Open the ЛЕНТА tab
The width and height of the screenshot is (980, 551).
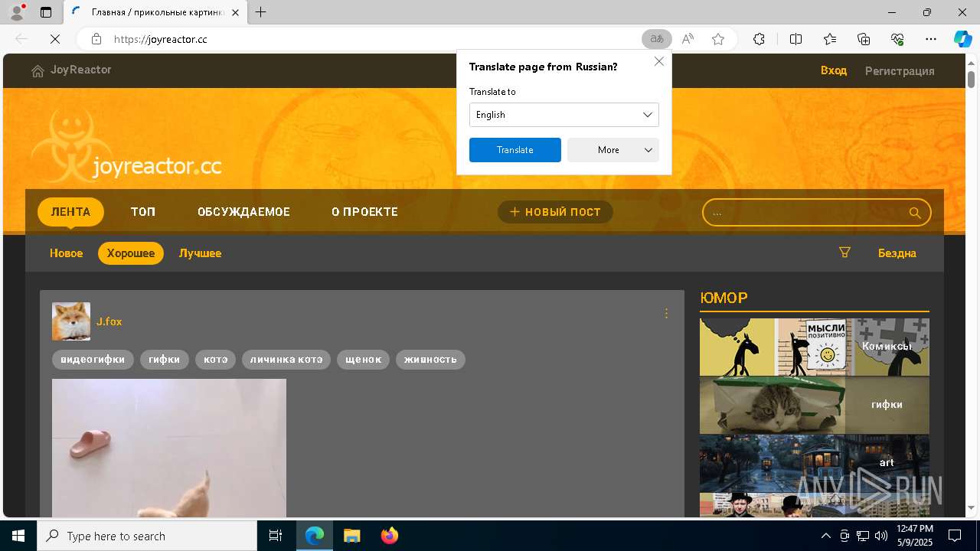[70, 212]
